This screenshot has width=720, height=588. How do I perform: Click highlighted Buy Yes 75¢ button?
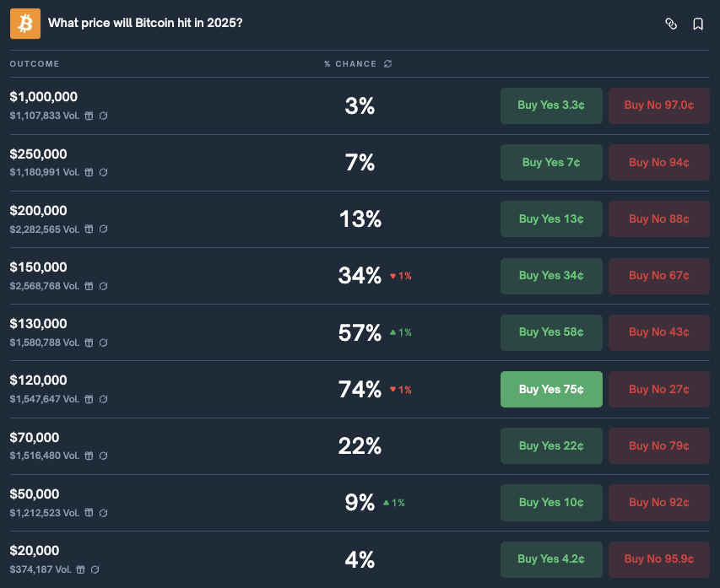pyautogui.click(x=551, y=389)
